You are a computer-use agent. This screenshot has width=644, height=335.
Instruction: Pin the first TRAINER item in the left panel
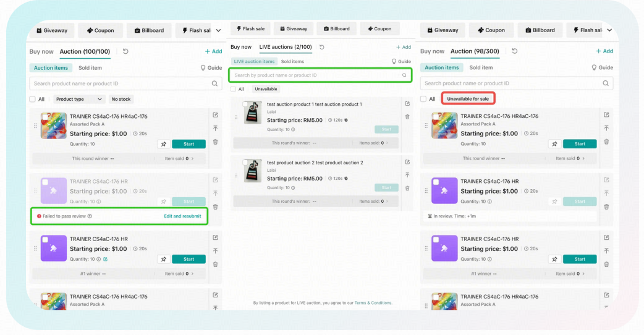pos(163,144)
